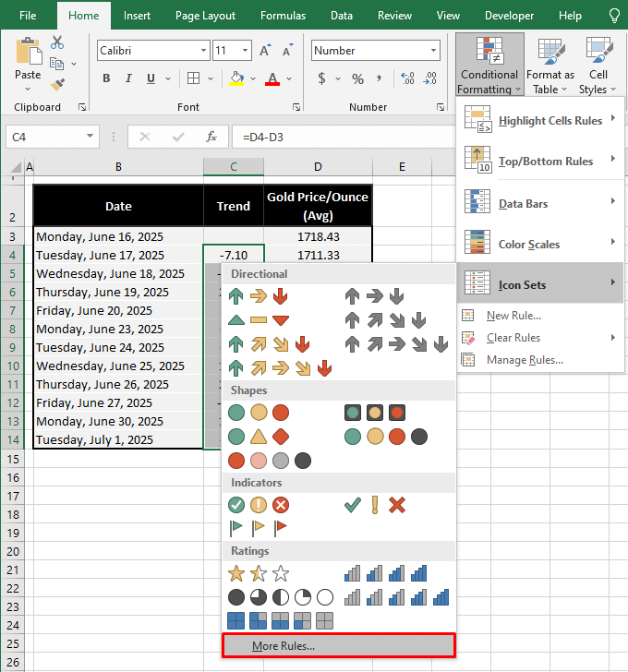Click More Rules... in Icon Sets menu
The height and width of the screenshot is (672, 628).
tap(338, 645)
